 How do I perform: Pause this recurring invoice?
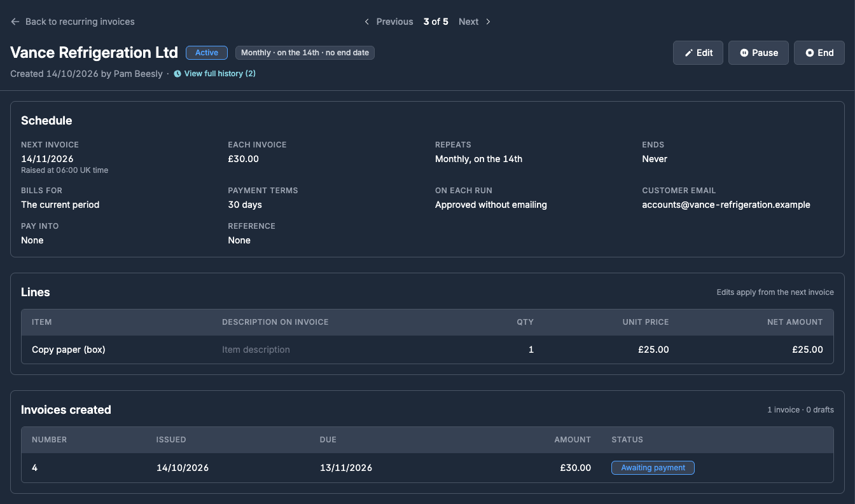pyautogui.click(x=758, y=53)
